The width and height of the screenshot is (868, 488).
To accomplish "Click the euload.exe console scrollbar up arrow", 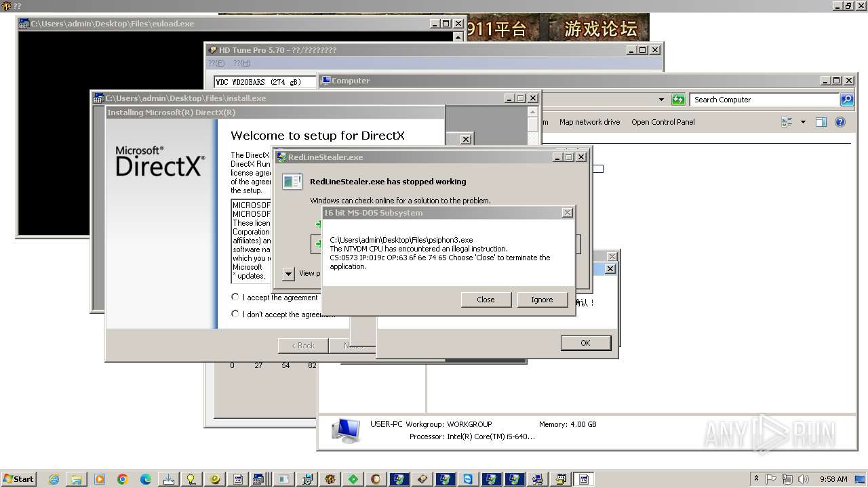I will (x=458, y=37).
